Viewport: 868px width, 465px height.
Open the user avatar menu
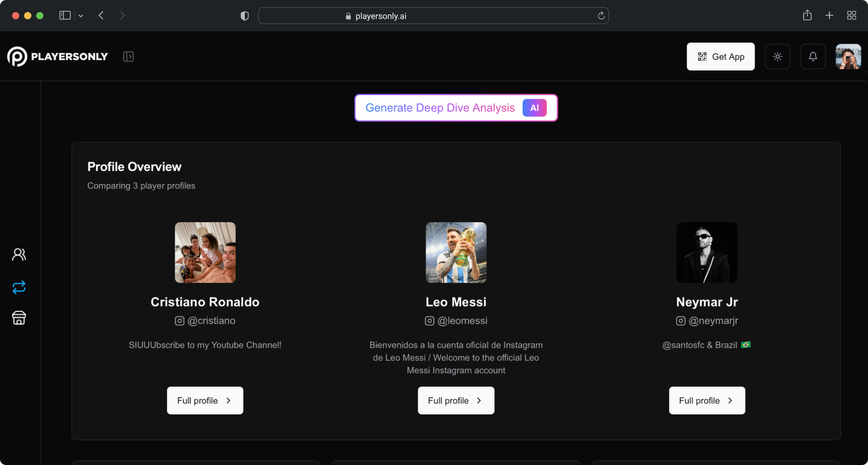click(x=848, y=57)
